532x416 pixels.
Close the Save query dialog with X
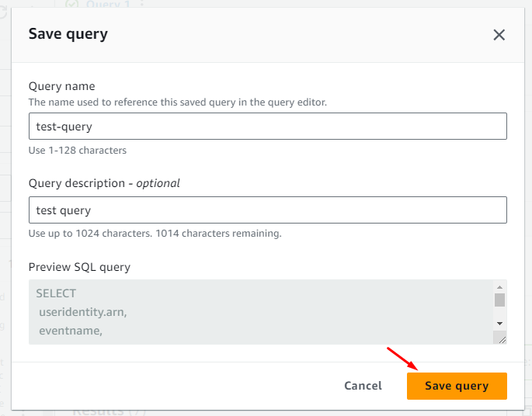[x=499, y=34]
